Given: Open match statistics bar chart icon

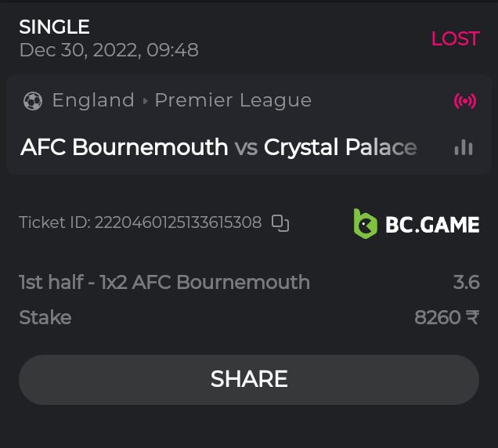Looking at the screenshot, I should [464, 147].
